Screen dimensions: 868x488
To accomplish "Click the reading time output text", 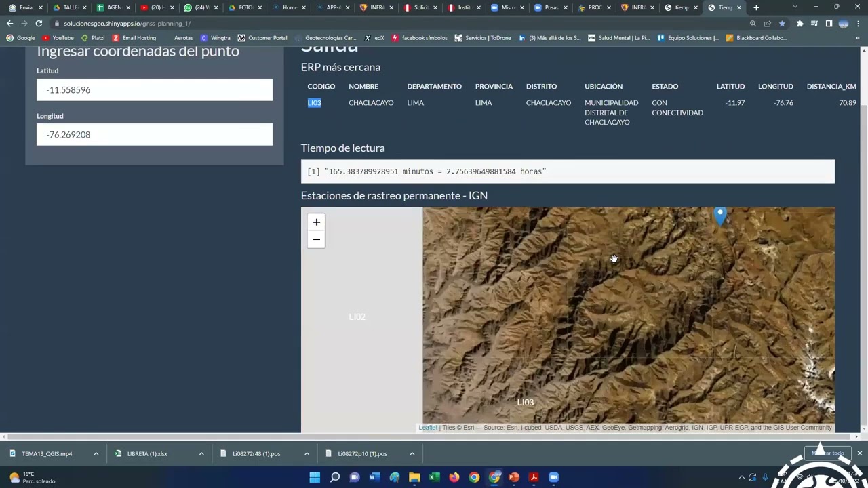I will pos(427,171).
